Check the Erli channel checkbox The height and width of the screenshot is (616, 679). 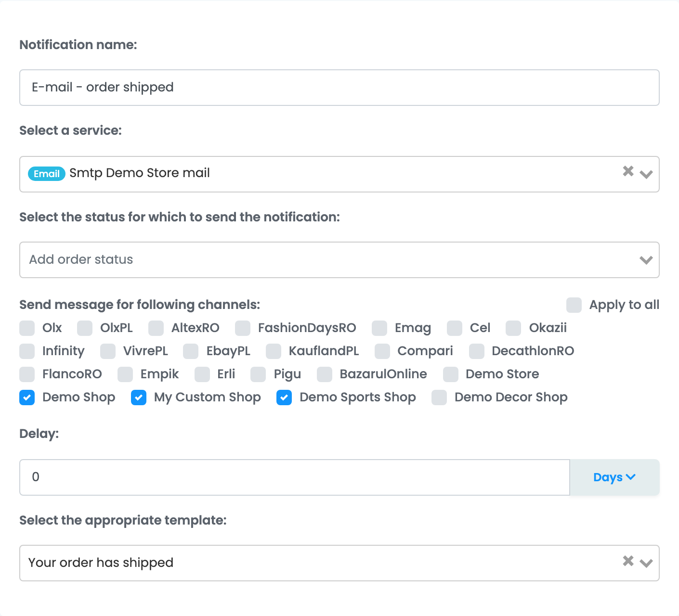[x=202, y=374]
